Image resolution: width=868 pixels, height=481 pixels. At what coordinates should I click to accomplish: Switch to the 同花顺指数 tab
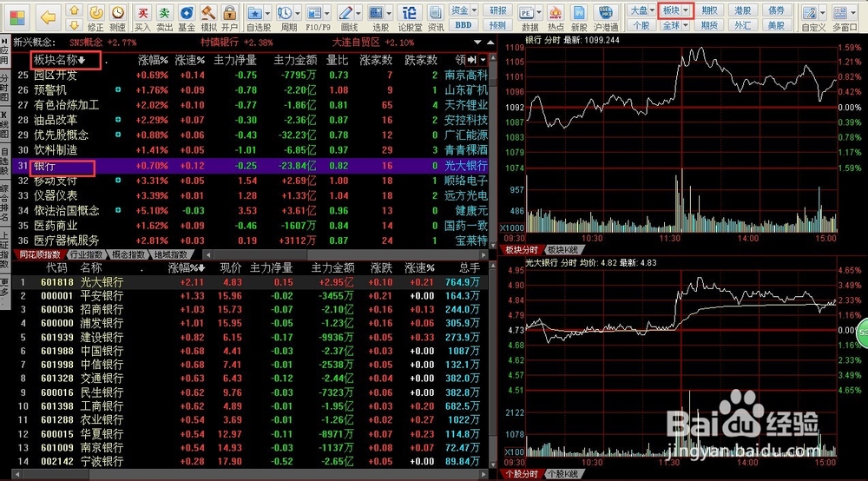click(39, 254)
